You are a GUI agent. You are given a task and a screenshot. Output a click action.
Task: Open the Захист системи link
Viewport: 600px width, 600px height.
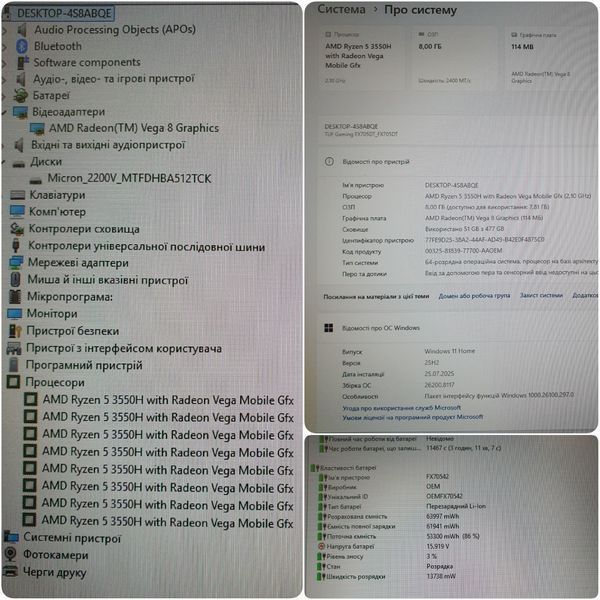pyautogui.click(x=541, y=295)
